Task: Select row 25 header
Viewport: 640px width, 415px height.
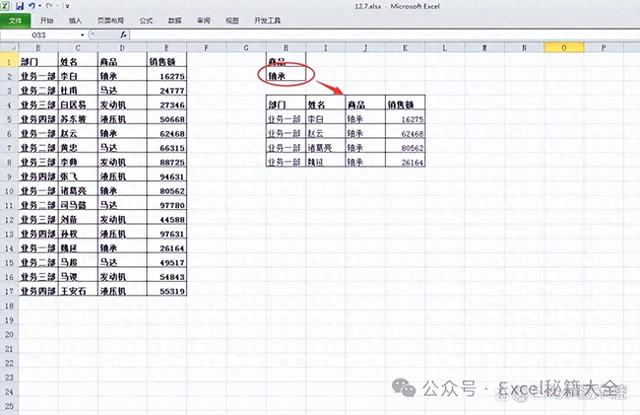Action: pyautogui.click(x=9, y=406)
